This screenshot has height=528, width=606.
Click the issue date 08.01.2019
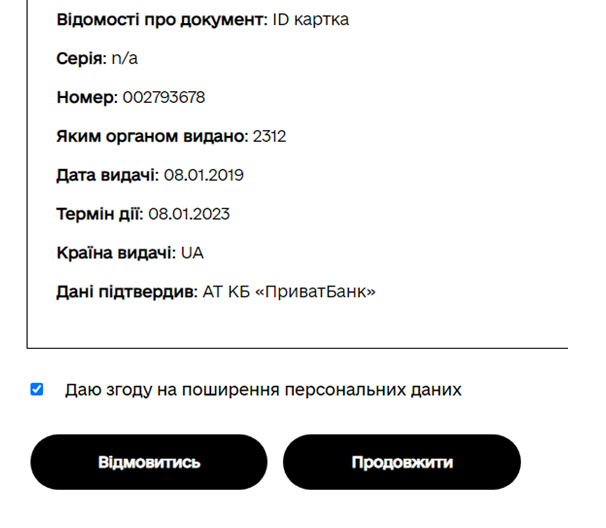(204, 175)
